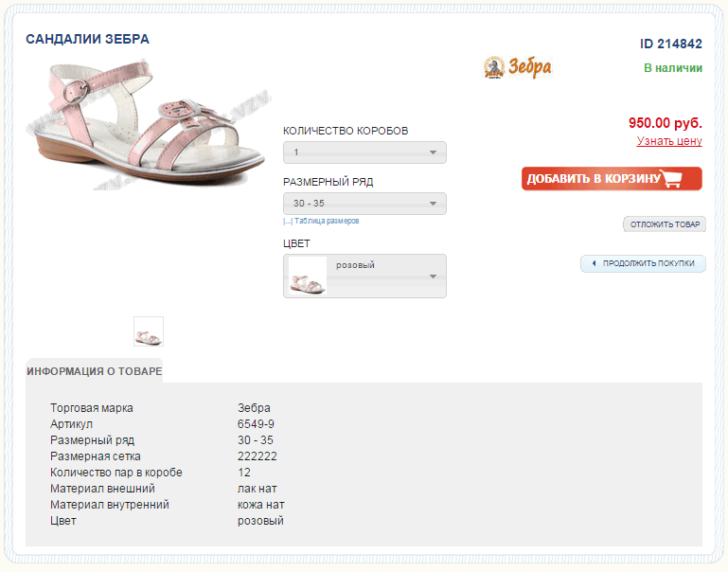This screenshot has height=572, width=728.
Task: Expand the Размерный ряд 30 - 35 dropdown
Action: click(364, 204)
